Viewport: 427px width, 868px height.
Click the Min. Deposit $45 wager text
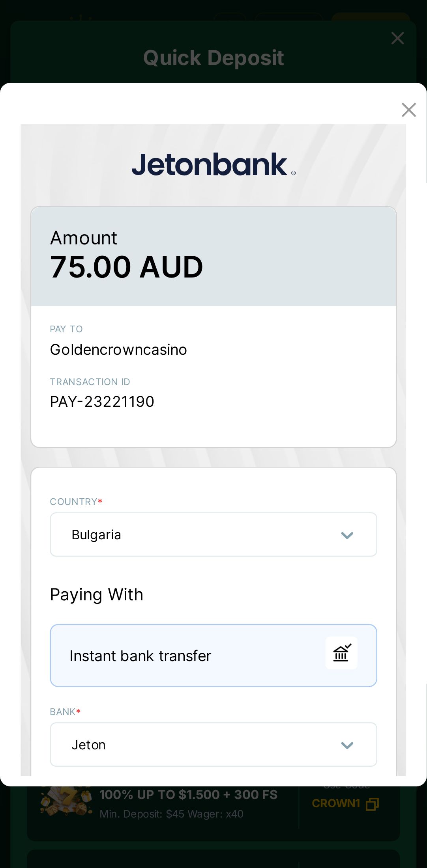coord(171,814)
